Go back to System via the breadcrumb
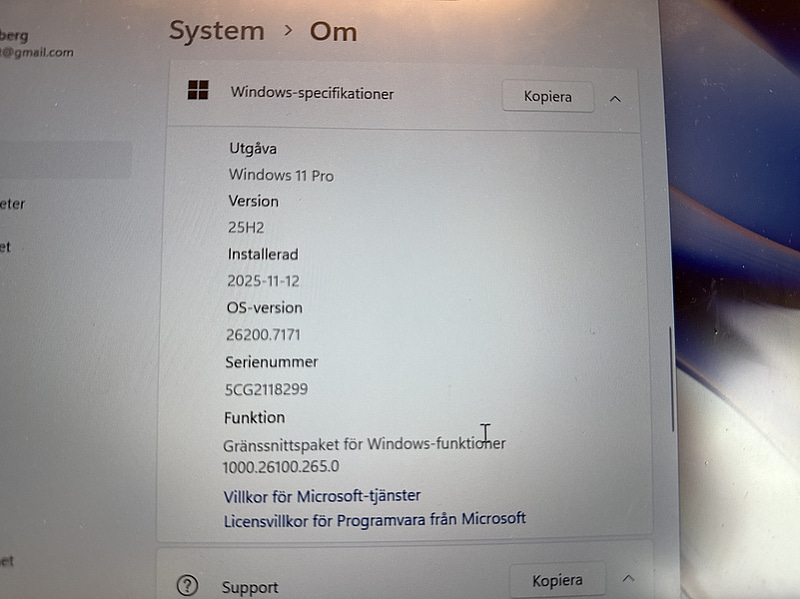This screenshot has width=800, height=599. pos(216,31)
